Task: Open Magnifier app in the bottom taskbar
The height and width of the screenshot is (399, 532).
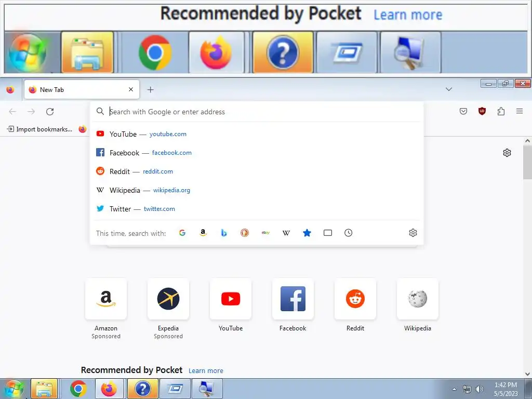Action: click(x=207, y=389)
